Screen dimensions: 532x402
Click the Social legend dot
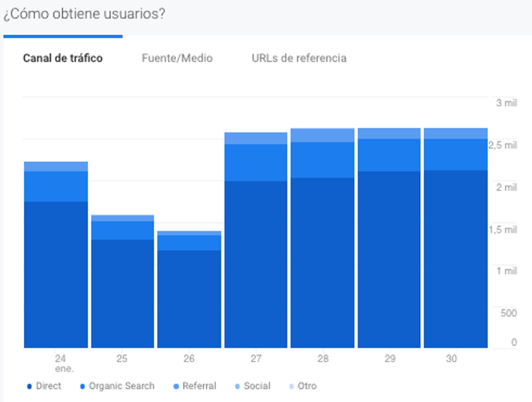click(237, 386)
